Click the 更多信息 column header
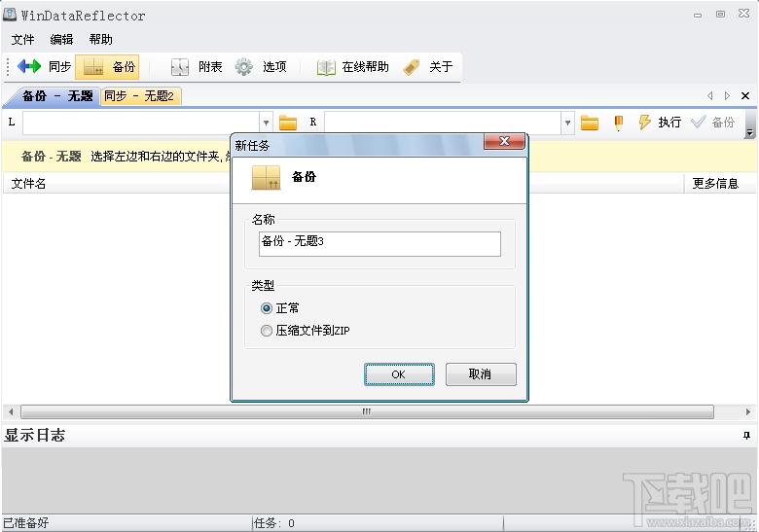Image resolution: width=759 pixels, height=532 pixels. click(x=715, y=183)
